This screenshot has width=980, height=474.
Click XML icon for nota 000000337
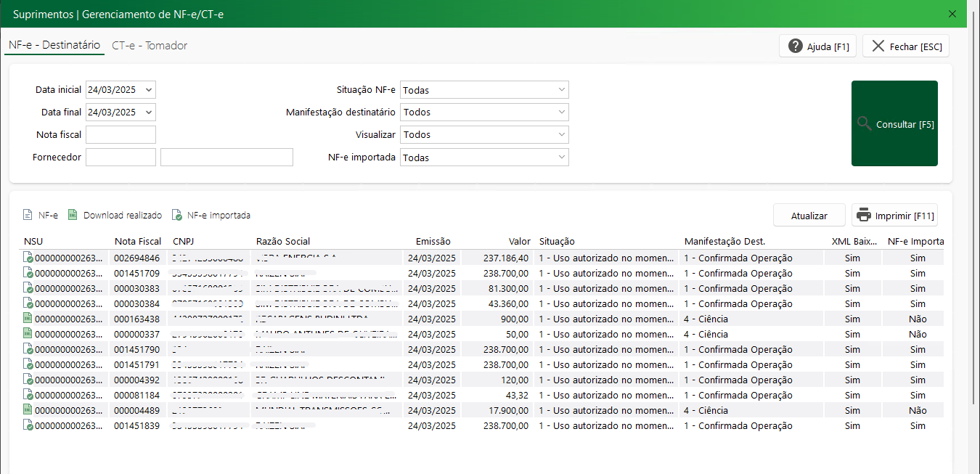point(28,334)
